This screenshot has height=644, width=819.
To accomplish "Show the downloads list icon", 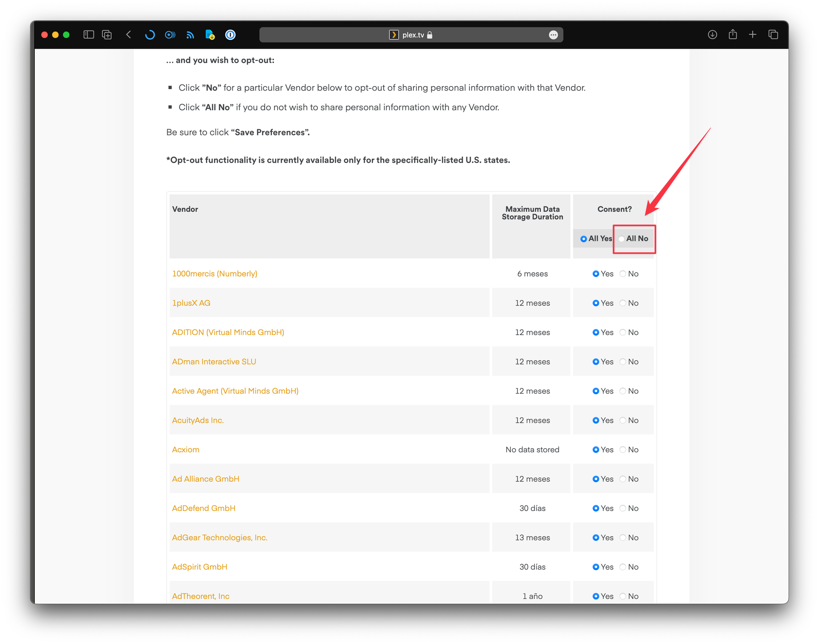I will coord(713,35).
